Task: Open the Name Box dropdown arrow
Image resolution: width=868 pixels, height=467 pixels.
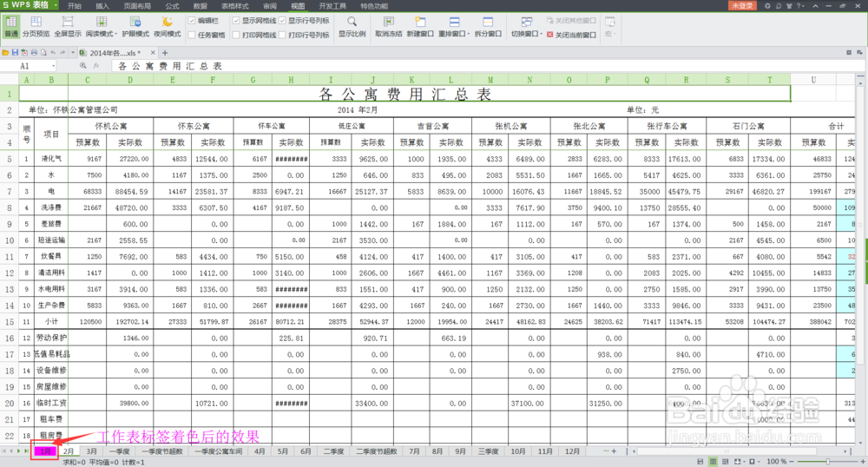Action: pyautogui.click(x=53, y=66)
